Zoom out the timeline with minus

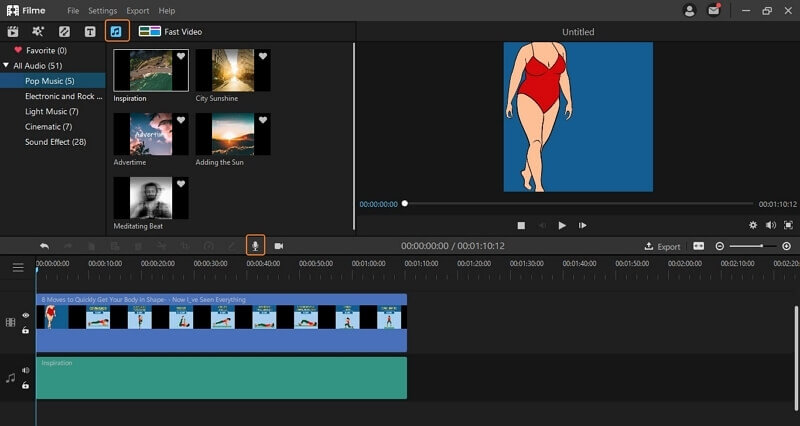tap(719, 246)
